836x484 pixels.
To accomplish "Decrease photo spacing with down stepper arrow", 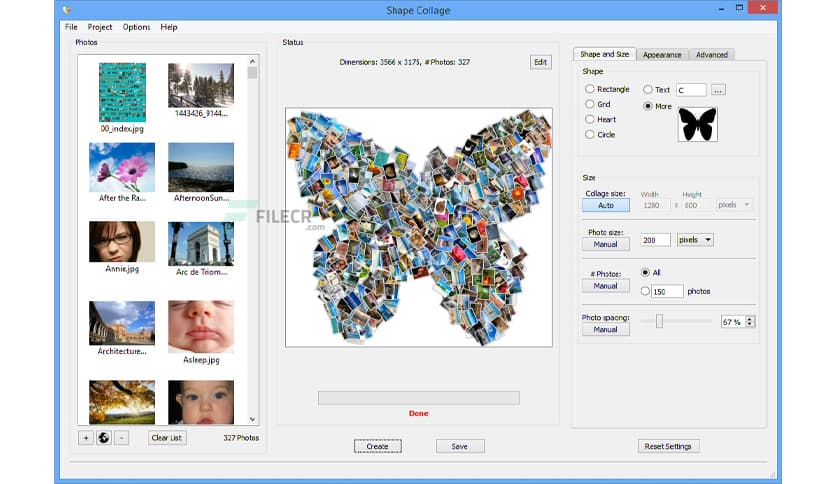I will [750, 325].
